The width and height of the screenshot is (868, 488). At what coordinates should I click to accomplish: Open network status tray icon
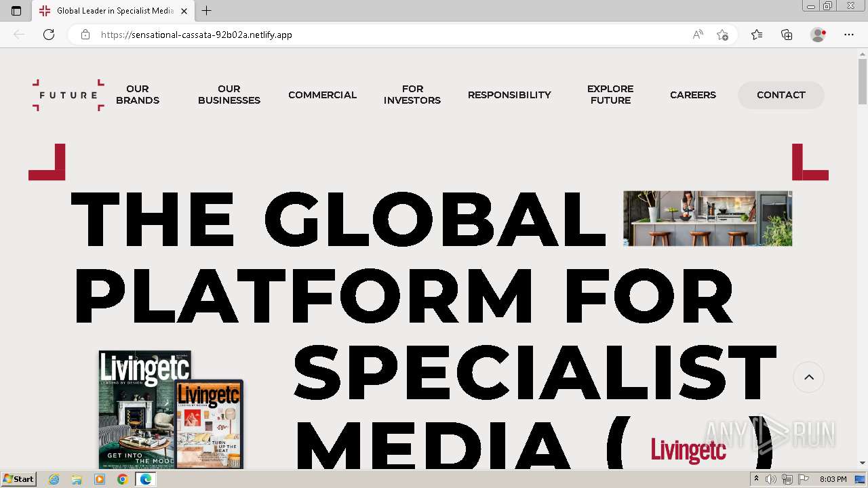tap(787, 479)
